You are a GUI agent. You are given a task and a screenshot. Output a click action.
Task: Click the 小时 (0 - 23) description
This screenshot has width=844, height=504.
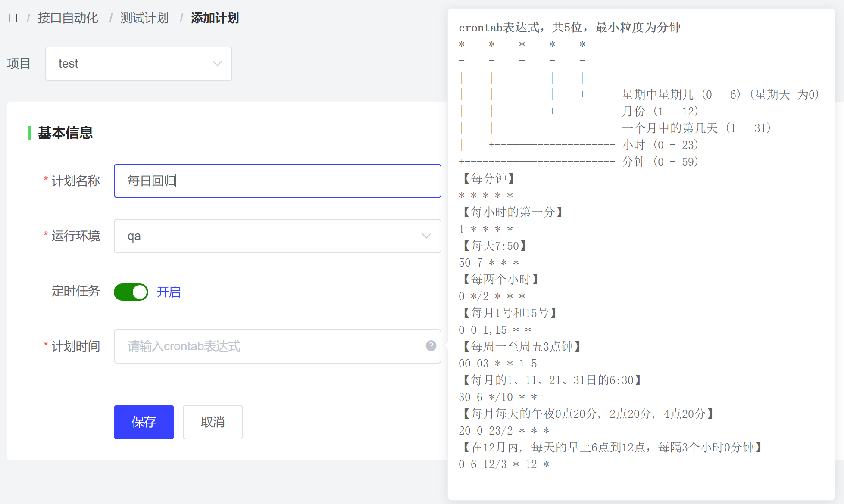coord(660,145)
